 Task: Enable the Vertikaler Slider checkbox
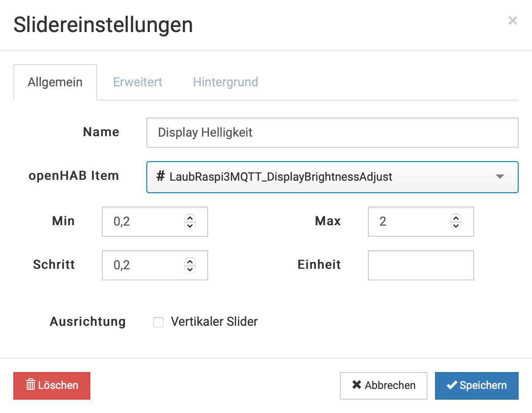click(x=158, y=322)
